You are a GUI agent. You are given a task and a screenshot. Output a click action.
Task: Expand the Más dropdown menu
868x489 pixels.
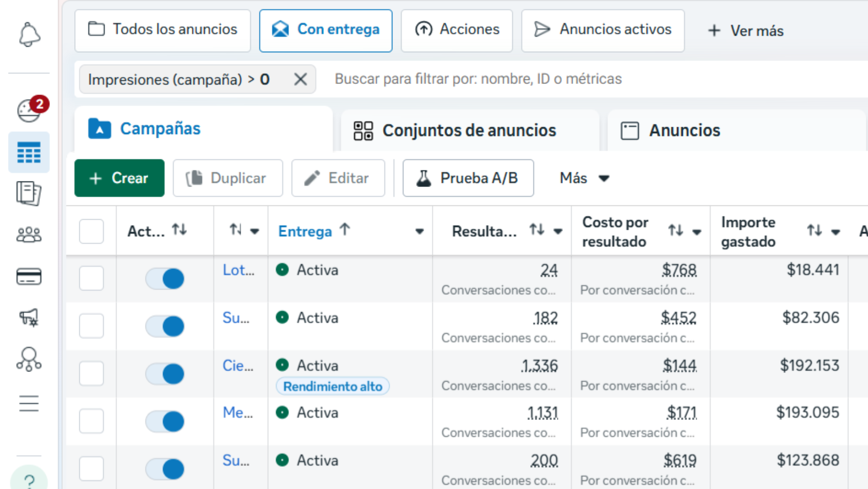point(584,178)
